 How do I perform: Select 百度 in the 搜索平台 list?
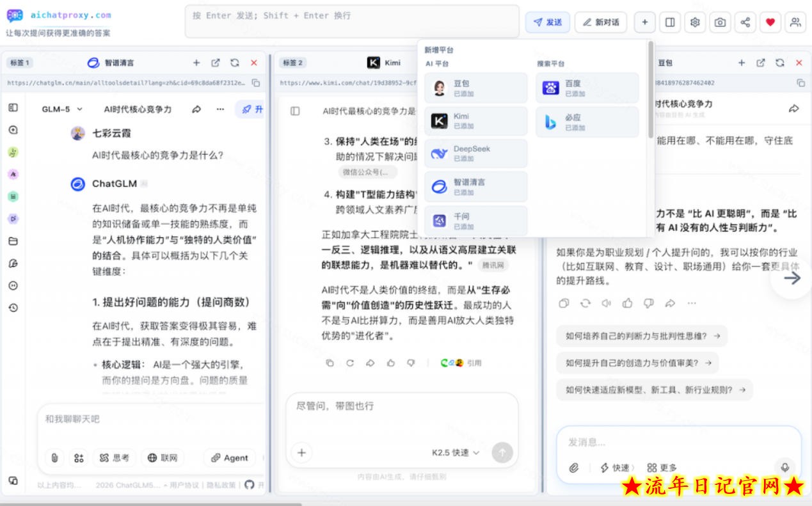(x=587, y=88)
